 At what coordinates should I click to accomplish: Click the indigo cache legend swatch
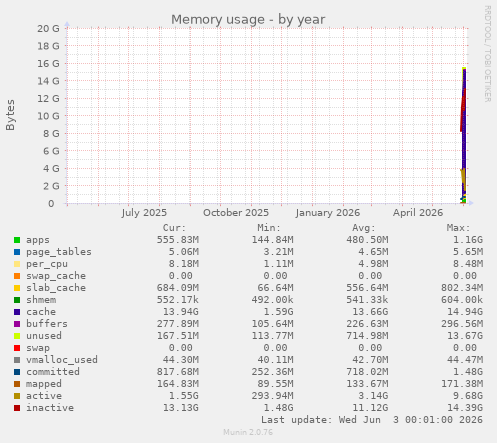point(17,312)
